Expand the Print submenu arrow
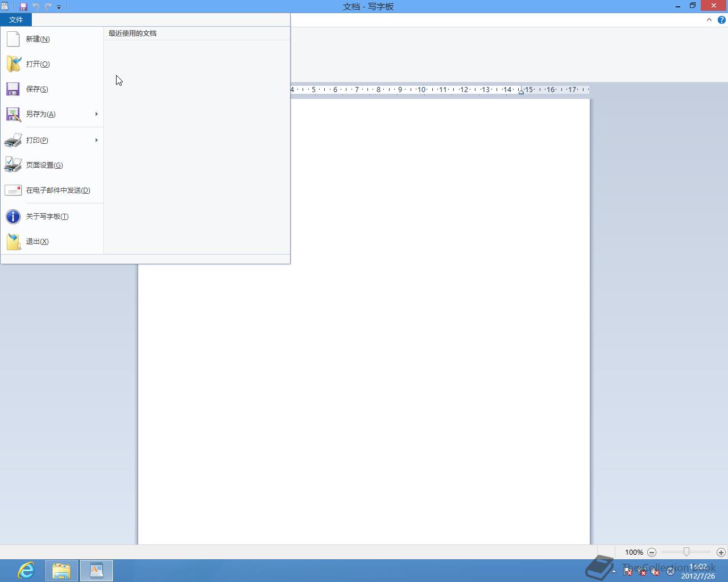 (97, 140)
